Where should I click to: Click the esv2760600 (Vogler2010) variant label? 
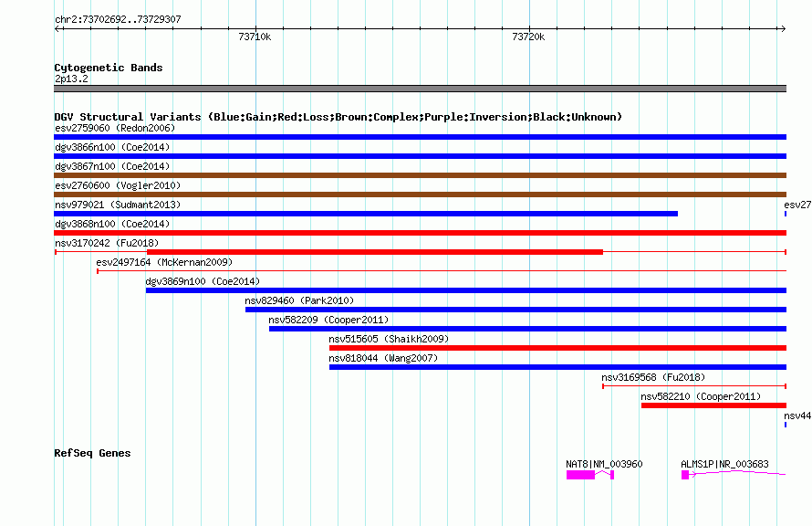tap(118, 185)
